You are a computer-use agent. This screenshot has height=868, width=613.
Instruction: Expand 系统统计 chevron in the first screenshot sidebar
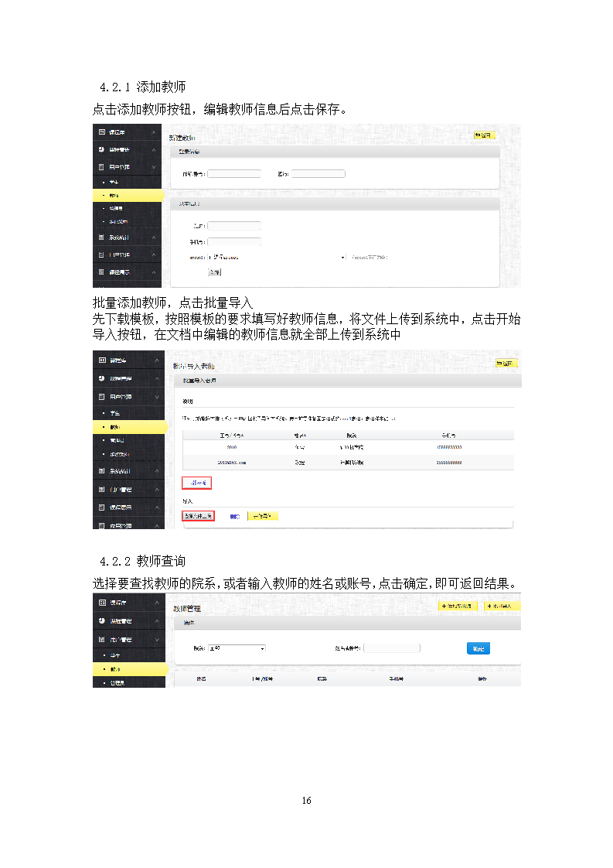pos(154,237)
